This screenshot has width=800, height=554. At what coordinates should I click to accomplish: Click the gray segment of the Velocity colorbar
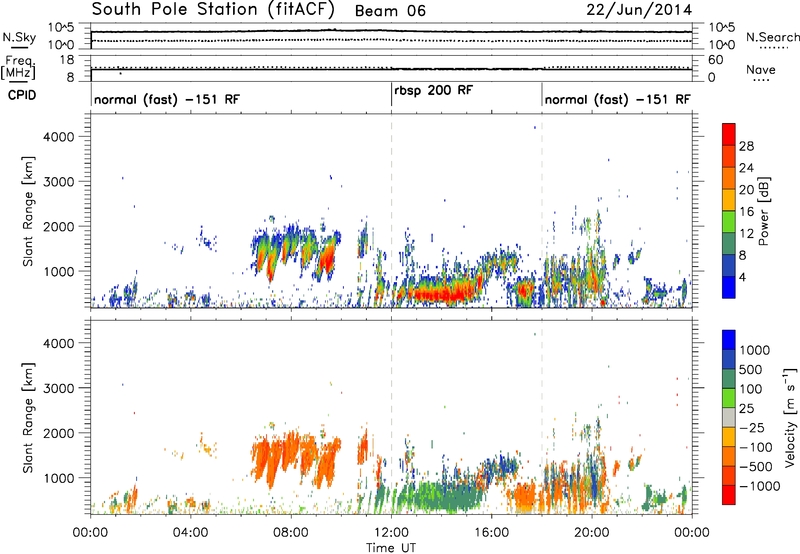pos(729,418)
